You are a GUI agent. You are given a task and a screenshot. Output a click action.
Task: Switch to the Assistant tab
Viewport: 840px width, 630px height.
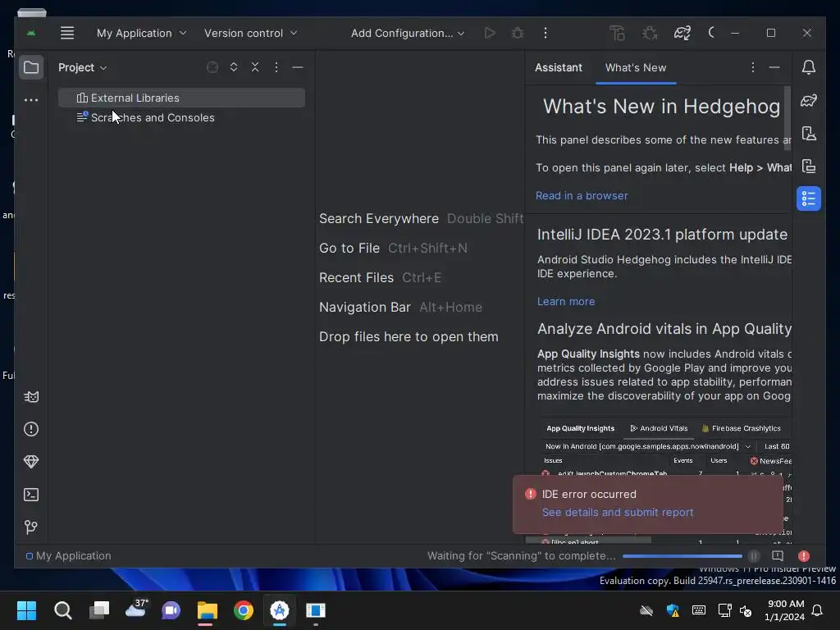558,67
